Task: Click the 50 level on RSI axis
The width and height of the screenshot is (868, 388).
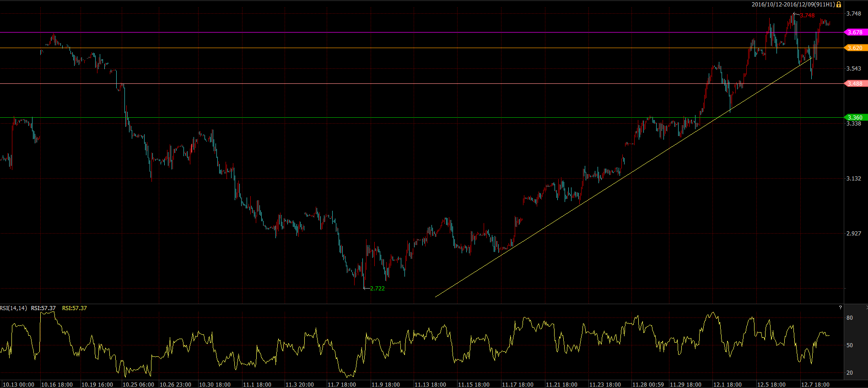Action: 850,345
